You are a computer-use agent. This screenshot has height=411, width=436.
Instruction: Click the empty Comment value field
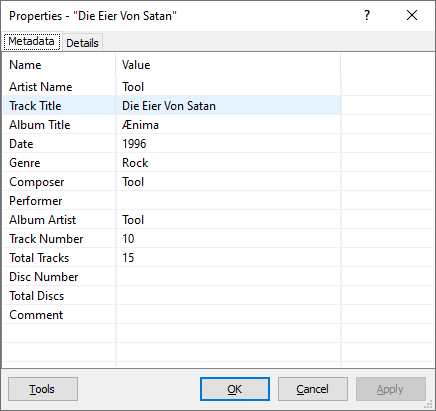[x=228, y=315]
